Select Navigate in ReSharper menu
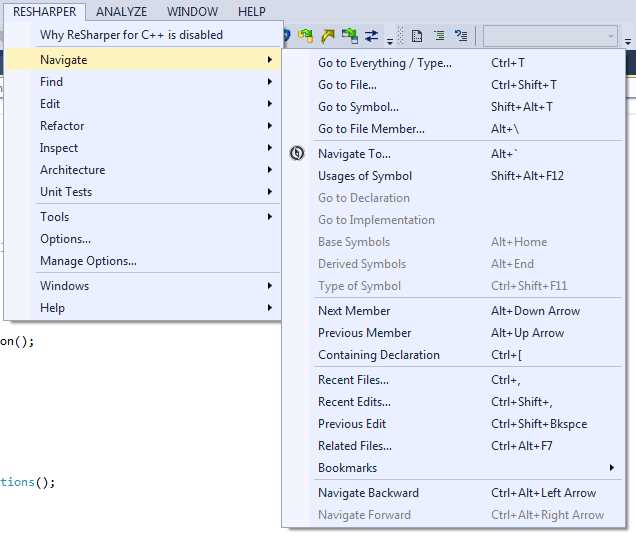The image size is (636, 538). 143,60
